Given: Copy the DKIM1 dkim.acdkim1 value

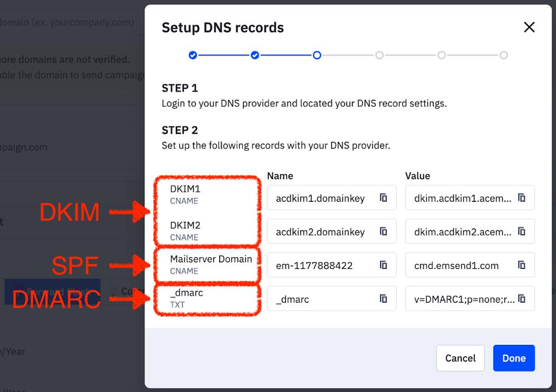Looking at the screenshot, I should [522, 198].
